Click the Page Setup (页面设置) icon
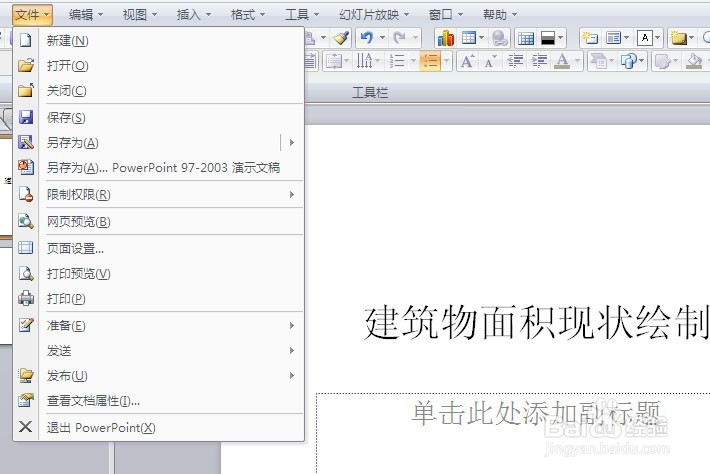The image size is (710, 474). [x=26, y=248]
